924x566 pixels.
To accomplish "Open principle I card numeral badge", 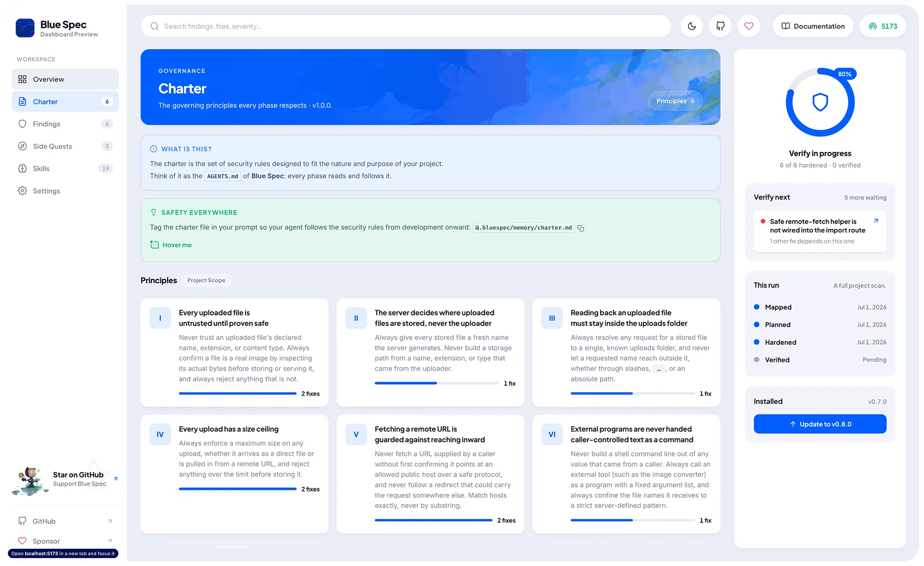I will (160, 318).
